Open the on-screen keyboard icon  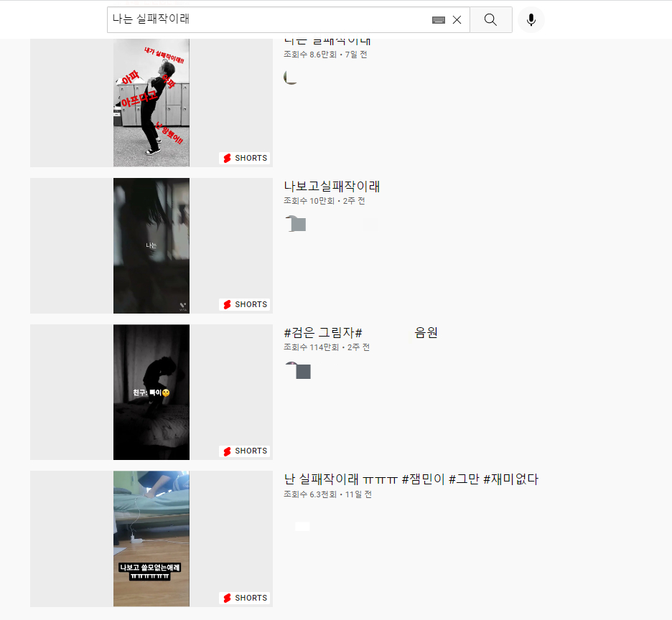[x=438, y=20]
